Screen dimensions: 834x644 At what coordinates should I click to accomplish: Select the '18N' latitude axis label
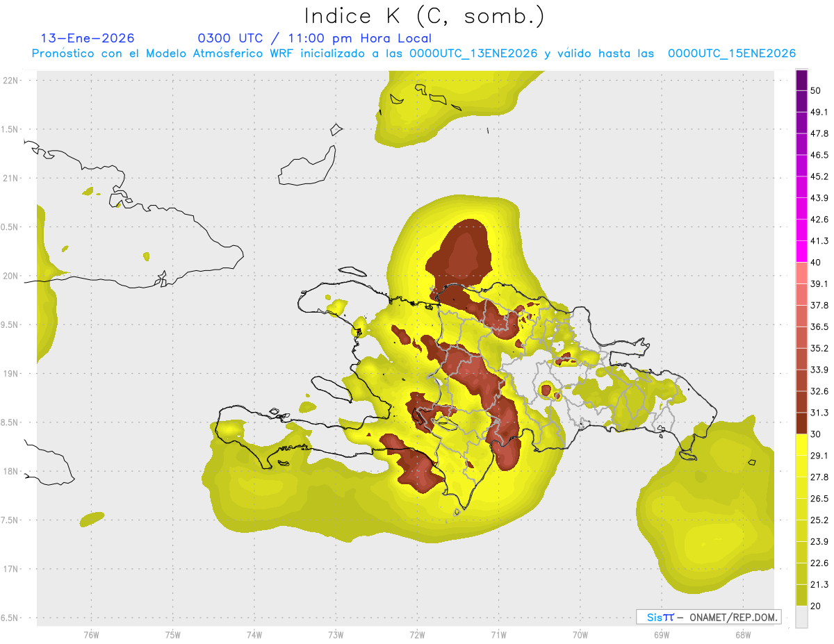pyautogui.click(x=10, y=471)
